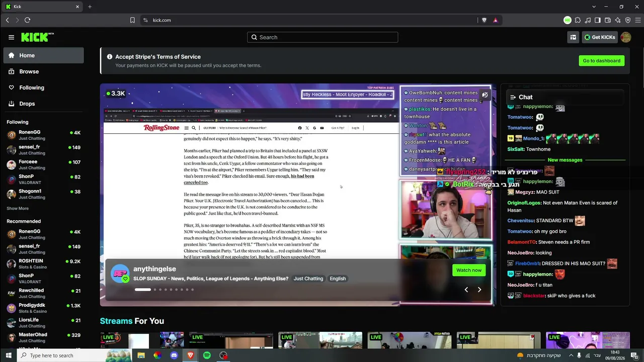Open the browser main menu icon
644x362 pixels.
click(638, 20)
